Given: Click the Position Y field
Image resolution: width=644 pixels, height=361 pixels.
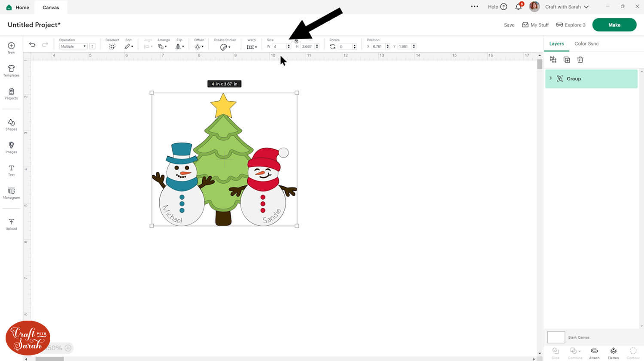Looking at the screenshot, I should tap(405, 46).
